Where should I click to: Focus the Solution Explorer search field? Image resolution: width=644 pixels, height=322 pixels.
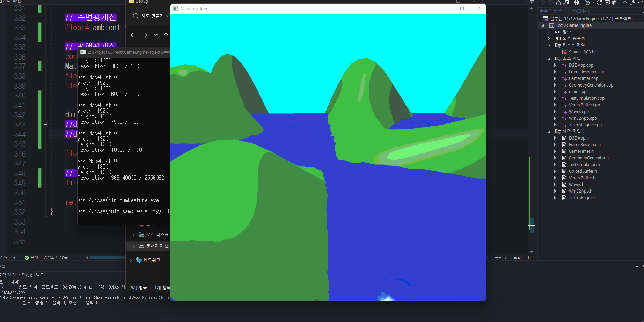coord(590,11)
